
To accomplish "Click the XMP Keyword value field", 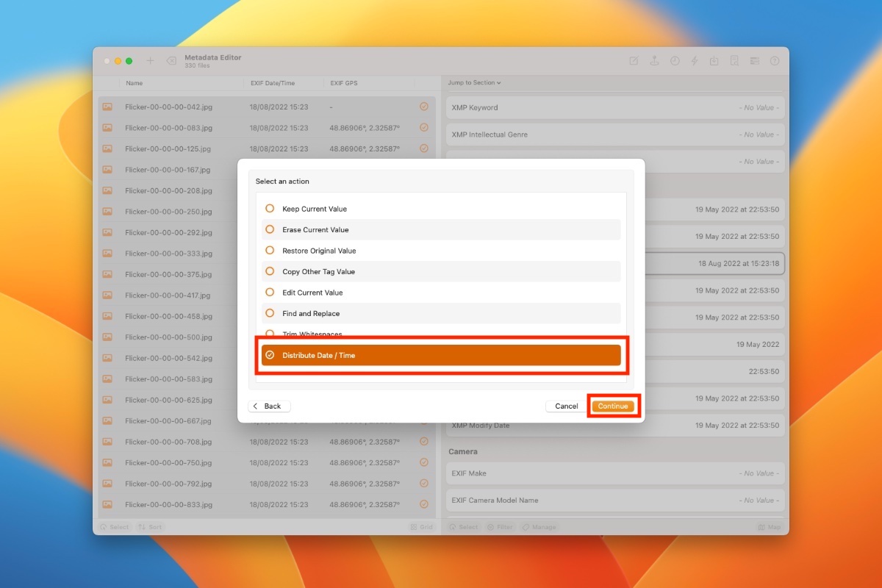I will (615, 107).
